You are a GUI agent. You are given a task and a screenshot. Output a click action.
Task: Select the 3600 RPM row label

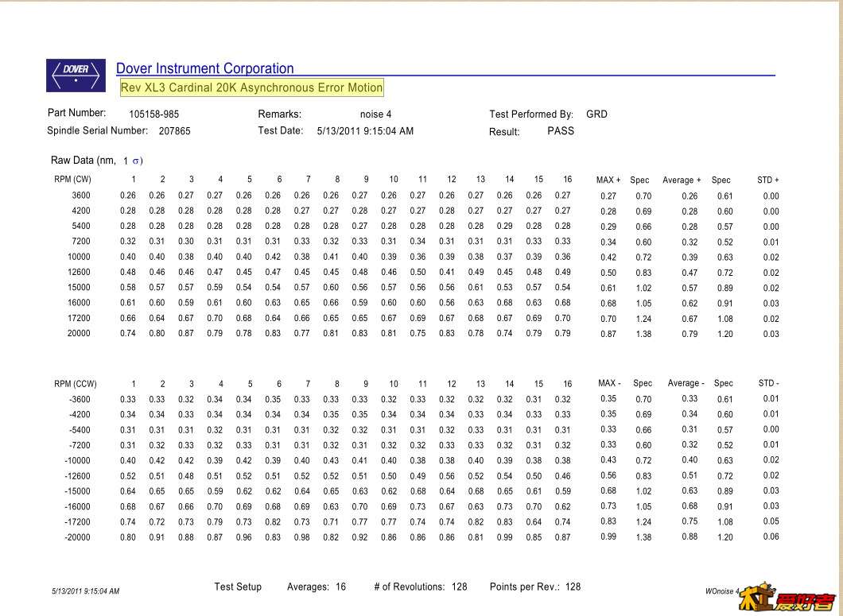[x=81, y=195]
